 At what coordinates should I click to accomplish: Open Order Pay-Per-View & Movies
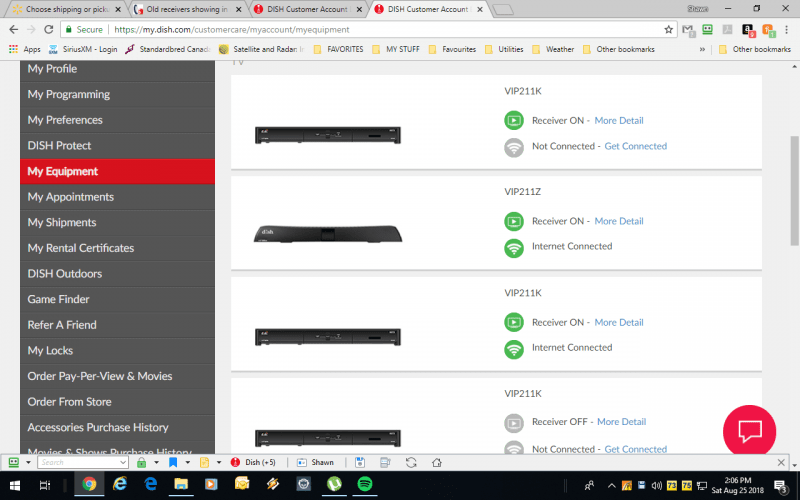[117, 376]
